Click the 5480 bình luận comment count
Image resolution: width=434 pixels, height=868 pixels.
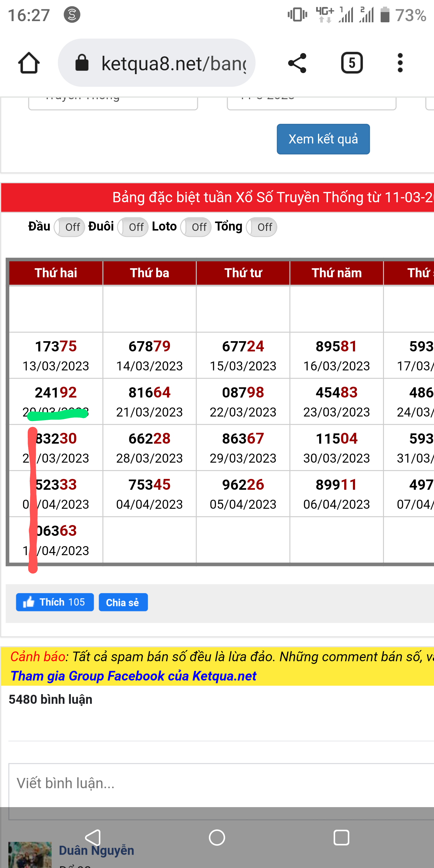point(51,700)
